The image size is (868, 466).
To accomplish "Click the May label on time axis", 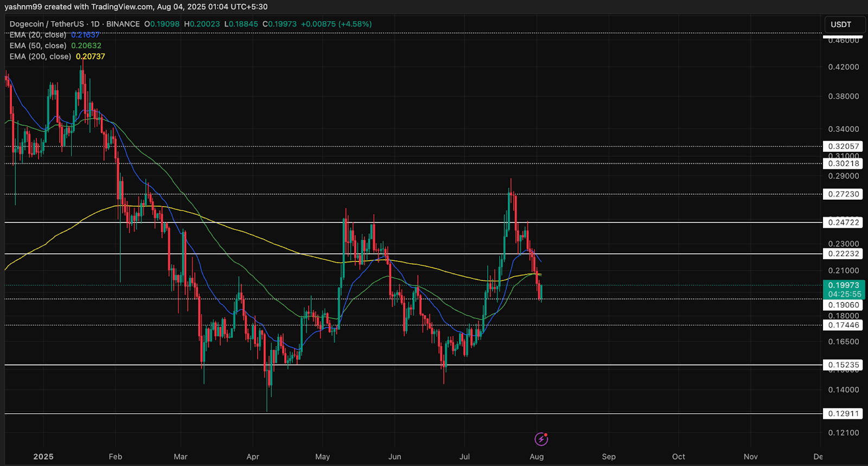I will (x=322, y=457).
